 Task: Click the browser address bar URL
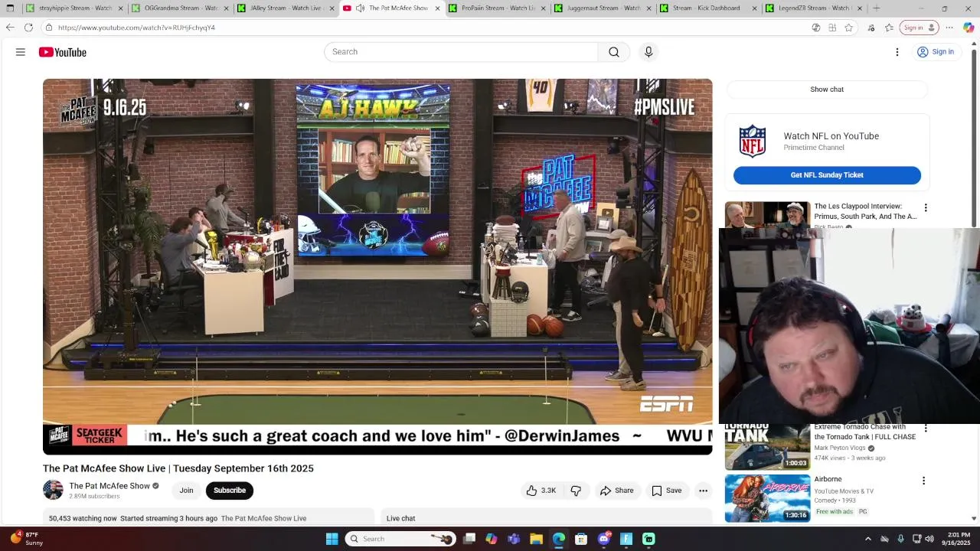[136, 28]
